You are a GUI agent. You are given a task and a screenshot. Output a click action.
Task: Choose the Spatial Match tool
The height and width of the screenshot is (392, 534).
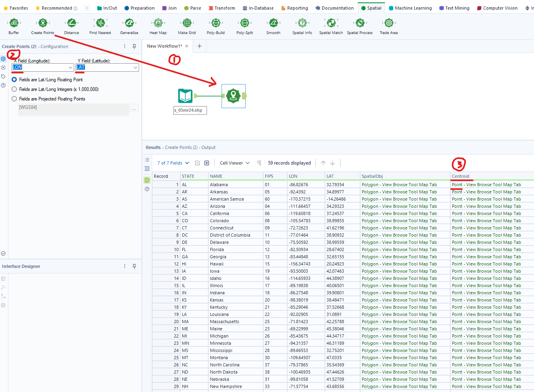point(331,23)
